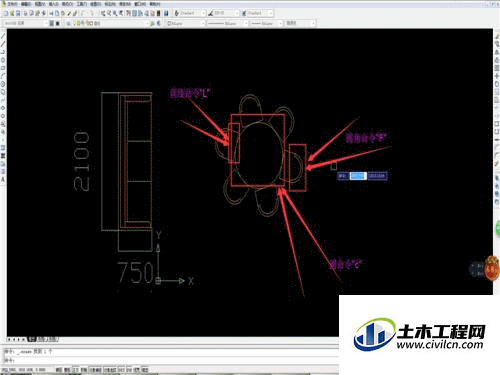Switch to the Layout2 (布局2) tab
Viewport: 500px width, 375px height.
coord(52,339)
